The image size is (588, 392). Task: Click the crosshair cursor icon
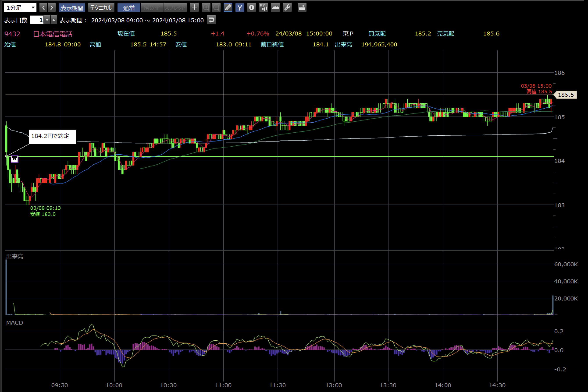(194, 7)
